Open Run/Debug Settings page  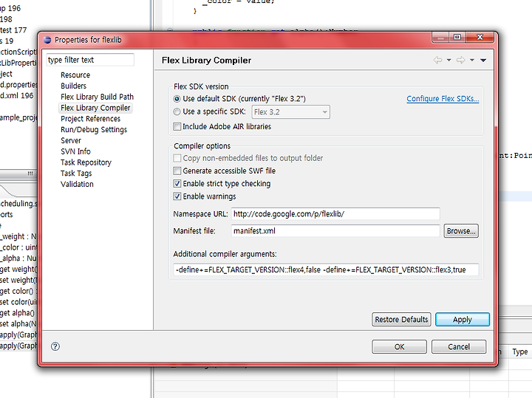click(x=94, y=129)
